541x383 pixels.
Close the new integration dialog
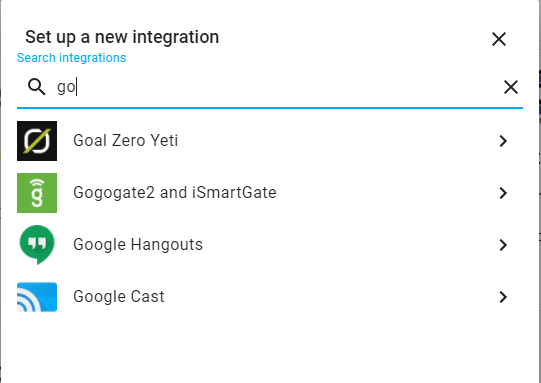[499, 39]
